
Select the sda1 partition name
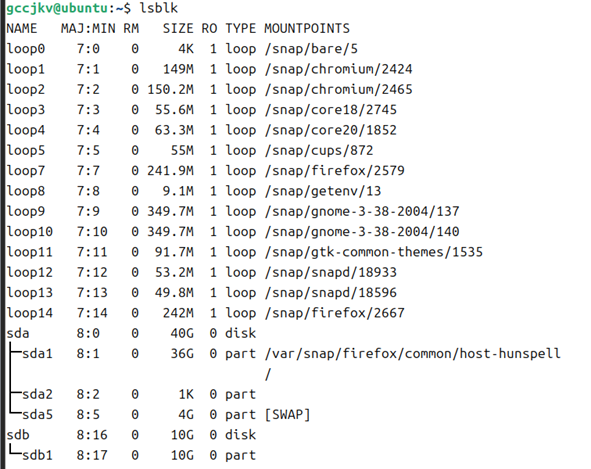click(37, 354)
